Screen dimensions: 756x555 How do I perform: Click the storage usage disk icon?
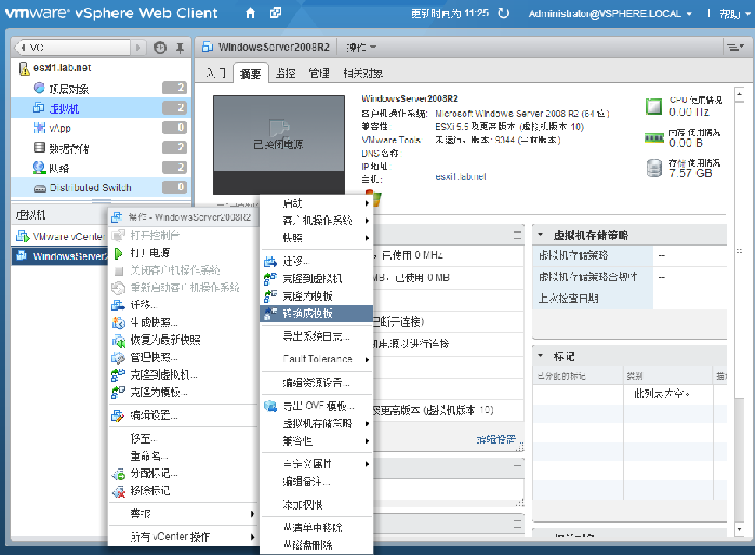[x=654, y=168]
